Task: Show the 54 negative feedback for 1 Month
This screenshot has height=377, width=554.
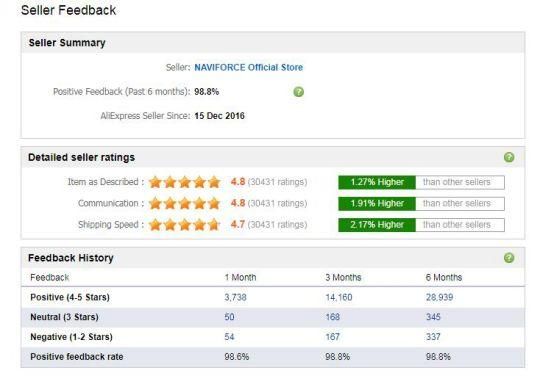Action: point(229,337)
